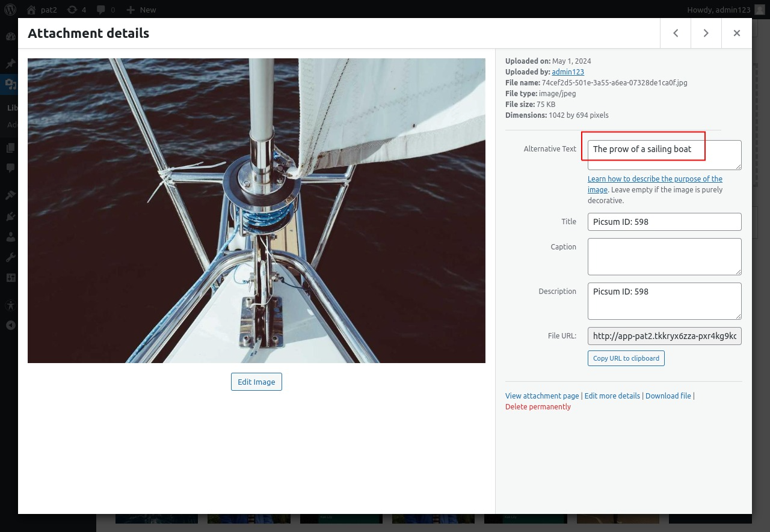Open the WordPress logo menu in admin bar
The image size is (770, 532).
(10, 10)
